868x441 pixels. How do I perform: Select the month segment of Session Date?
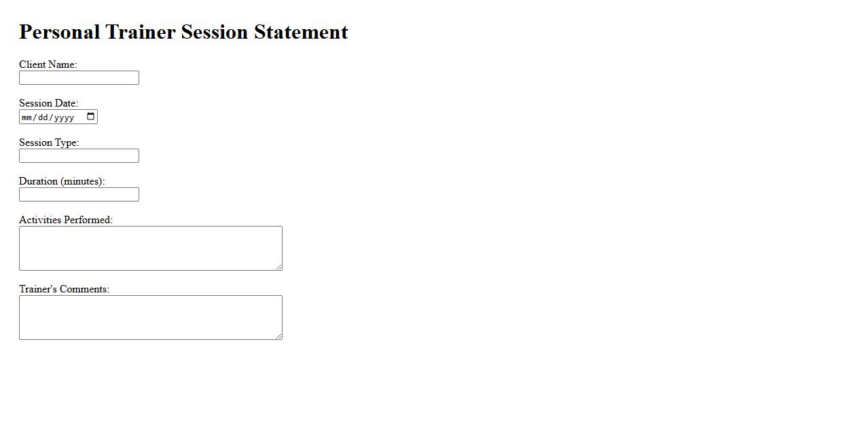click(27, 117)
